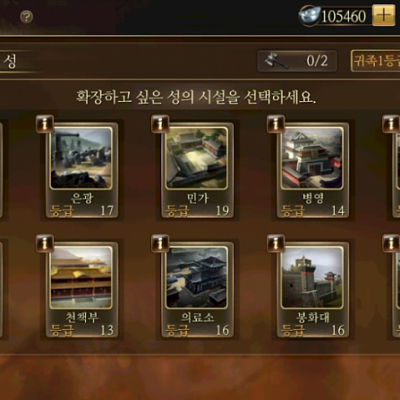Tap the hammer build queue icon

[276, 60]
